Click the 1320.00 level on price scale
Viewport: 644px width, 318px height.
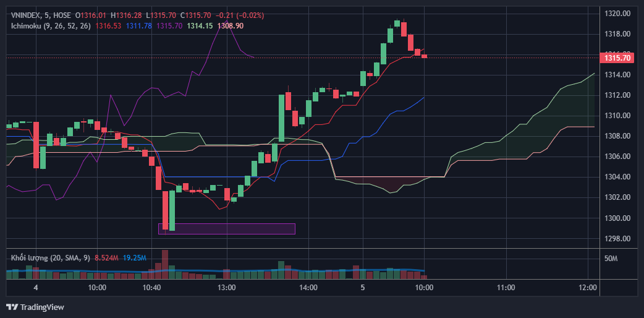617,13
